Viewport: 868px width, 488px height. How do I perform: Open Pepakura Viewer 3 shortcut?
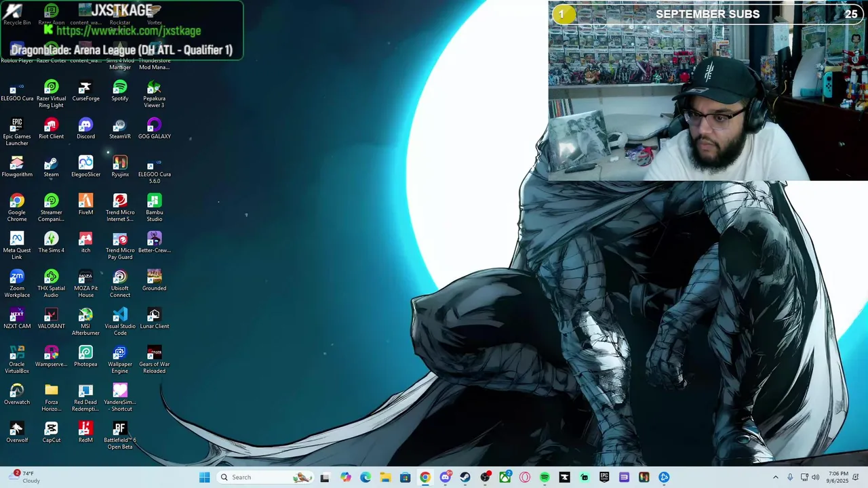pos(154,94)
